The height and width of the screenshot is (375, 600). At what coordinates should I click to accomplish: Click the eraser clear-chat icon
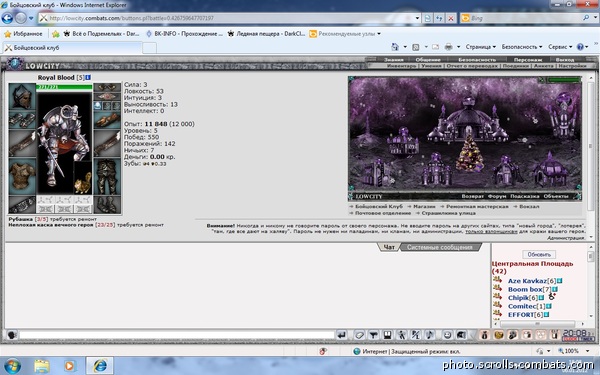(359, 335)
